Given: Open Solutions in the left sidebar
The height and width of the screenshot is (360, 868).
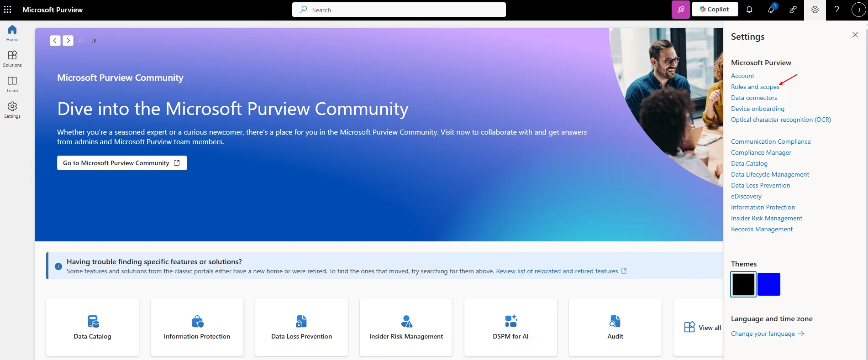Looking at the screenshot, I should click(12, 59).
